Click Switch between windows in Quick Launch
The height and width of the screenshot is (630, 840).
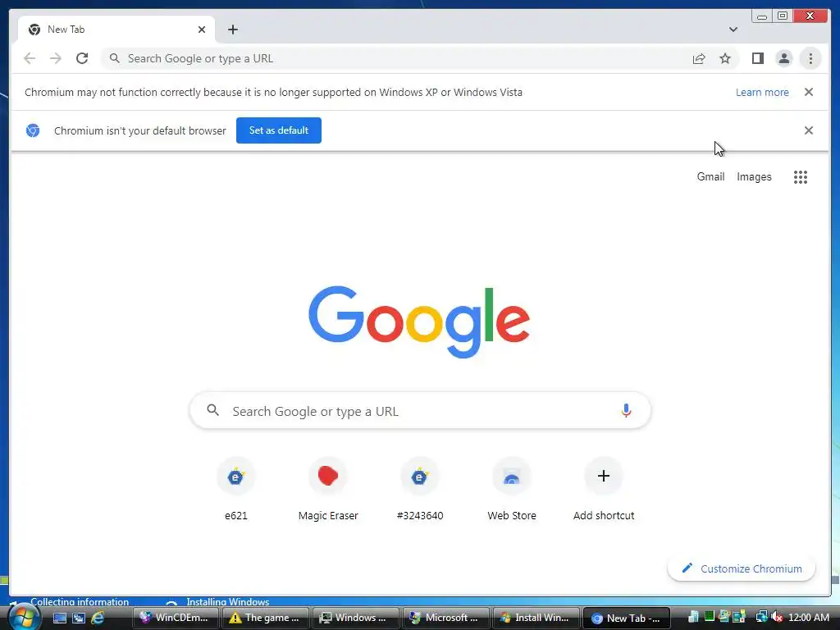tap(79, 619)
